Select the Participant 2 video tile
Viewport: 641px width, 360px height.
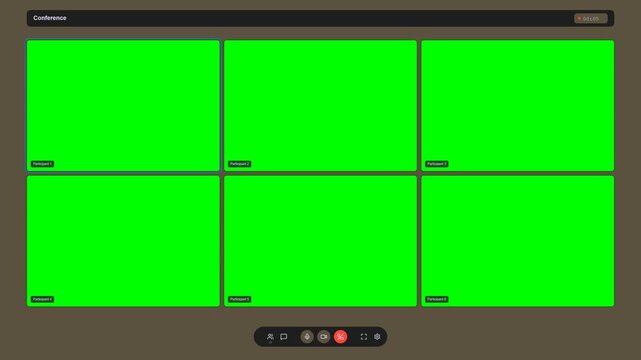tap(320, 105)
